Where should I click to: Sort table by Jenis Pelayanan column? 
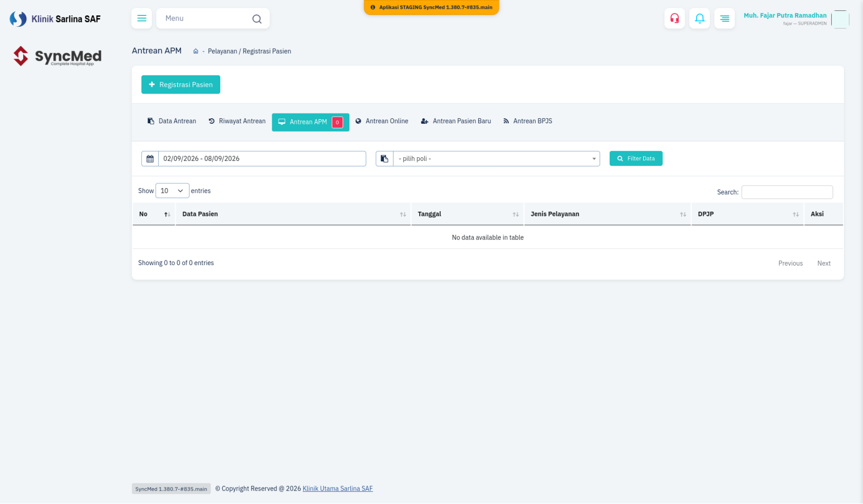pyautogui.click(x=608, y=214)
